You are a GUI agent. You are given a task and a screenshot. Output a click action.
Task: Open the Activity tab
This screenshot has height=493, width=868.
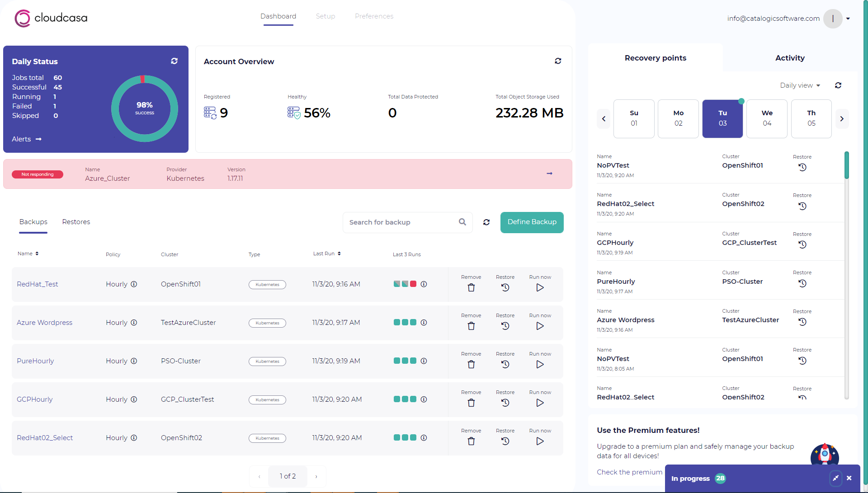pyautogui.click(x=790, y=58)
